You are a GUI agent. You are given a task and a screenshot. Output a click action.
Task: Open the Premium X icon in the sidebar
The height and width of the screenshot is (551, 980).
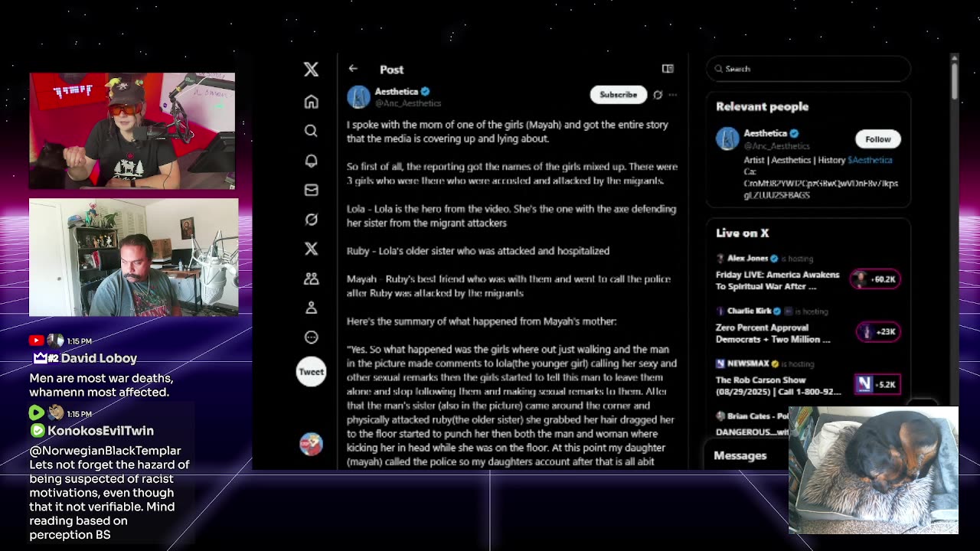(x=311, y=249)
